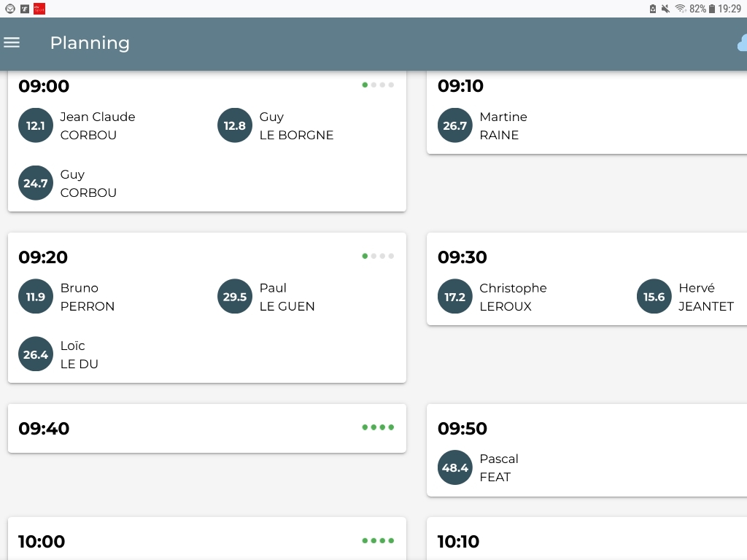The height and width of the screenshot is (560, 747).
Task: Tap the 29.5 badge for Paul Le Guen
Action: pos(235,297)
